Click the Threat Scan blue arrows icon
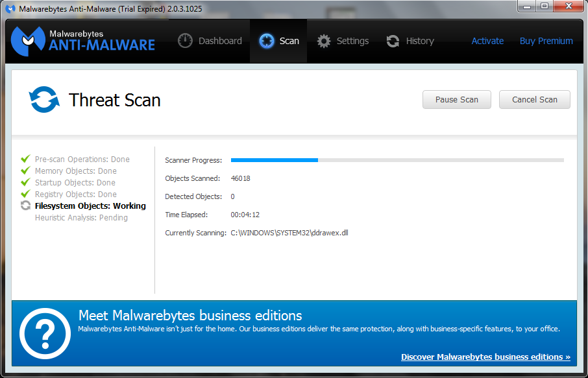588x378 pixels. 44,100
